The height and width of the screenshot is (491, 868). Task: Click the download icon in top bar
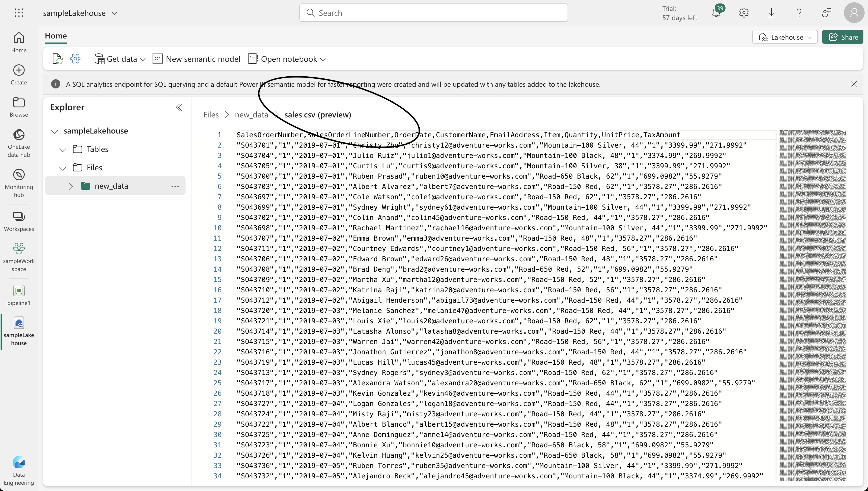(771, 13)
